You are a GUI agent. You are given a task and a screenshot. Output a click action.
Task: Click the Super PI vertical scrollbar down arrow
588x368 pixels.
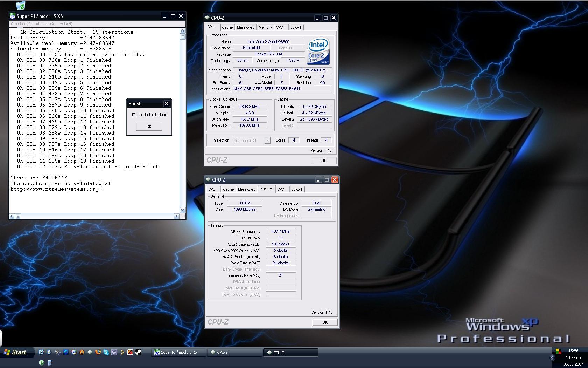click(x=182, y=210)
